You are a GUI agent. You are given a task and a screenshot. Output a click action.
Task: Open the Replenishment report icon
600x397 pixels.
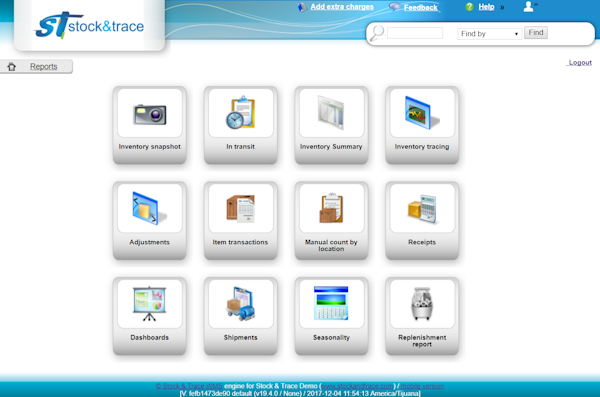[422, 304]
